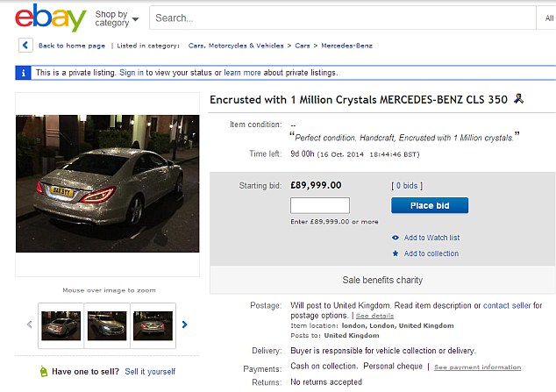Click the search box
Image resolution: width=556 pixels, height=392 pixels.
[342, 18]
